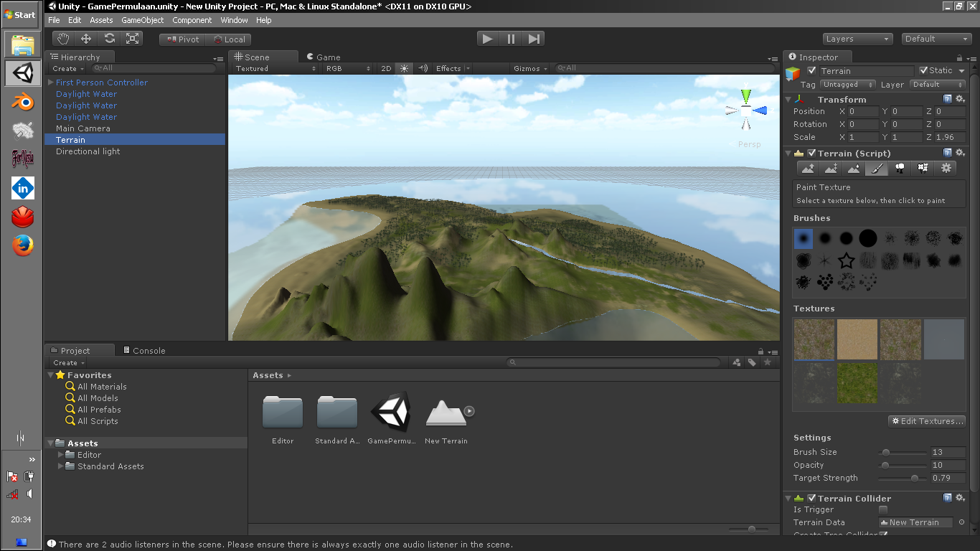Open Firefox from the taskbar
Screen dimensions: 980x551
pyautogui.click(x=23, y=245)
